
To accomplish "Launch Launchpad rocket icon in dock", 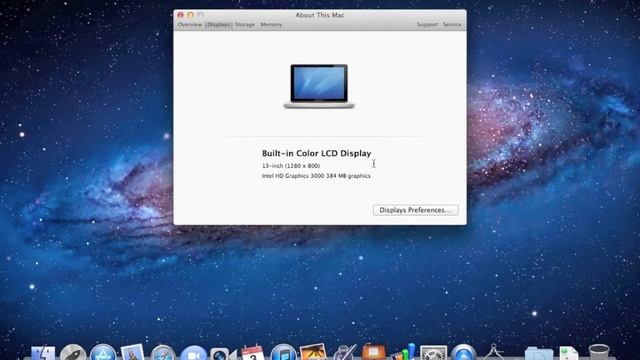I will click(x=73, y=353).
